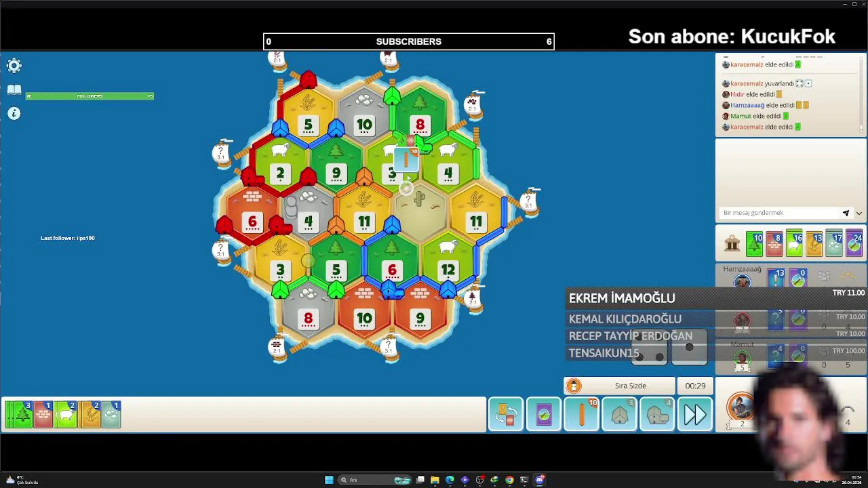The height and width of the screenshot is (488, 868).
Task: Send the chat message arrow icon
Action: tap(846, 213)
